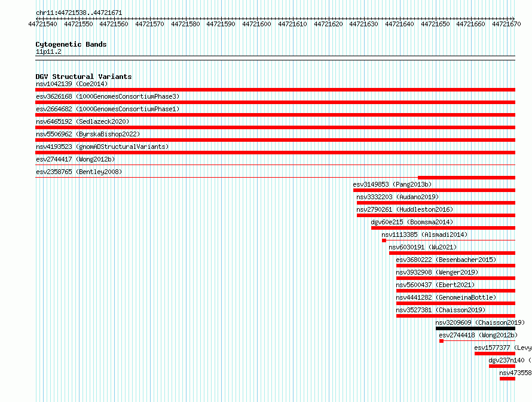
Task: Click red bar under nsv4441282 (GenomeinaBottle)
Action: pyautogui.click(x=455, y=303)
